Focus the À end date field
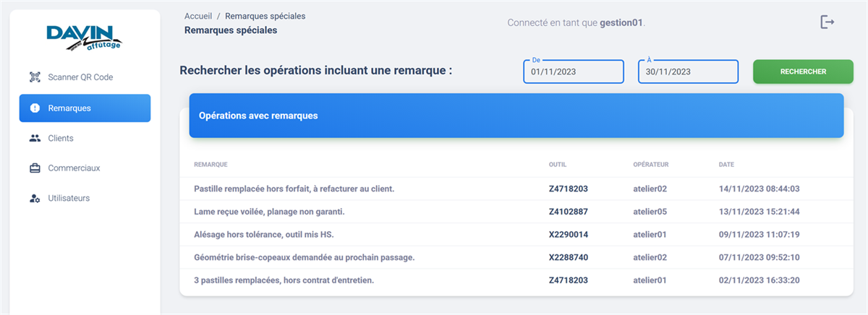The image size is (868, 315). (688, 72)
